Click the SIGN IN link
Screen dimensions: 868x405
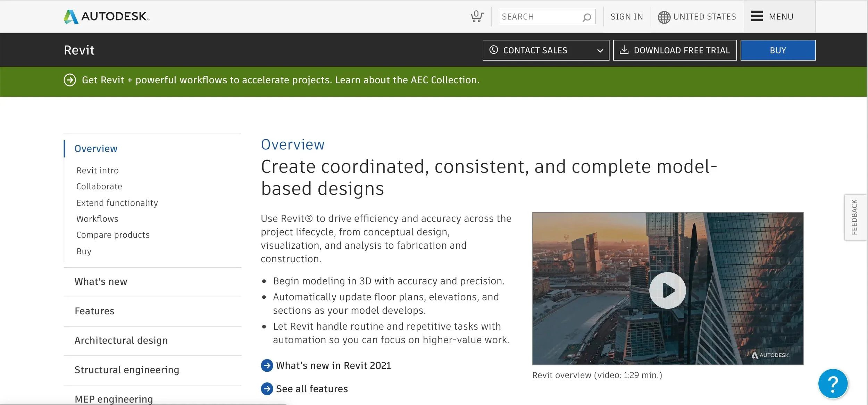point(626,17)
